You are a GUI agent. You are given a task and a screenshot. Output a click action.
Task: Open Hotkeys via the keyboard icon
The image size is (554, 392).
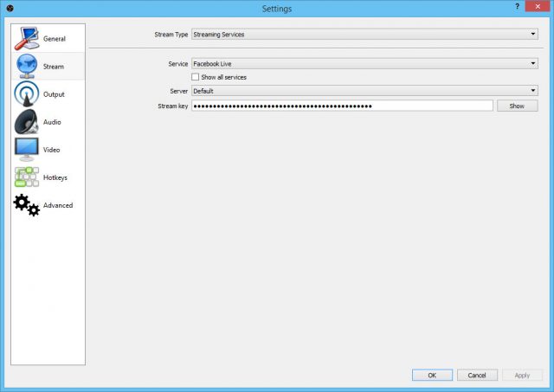(x=26, y=177)
